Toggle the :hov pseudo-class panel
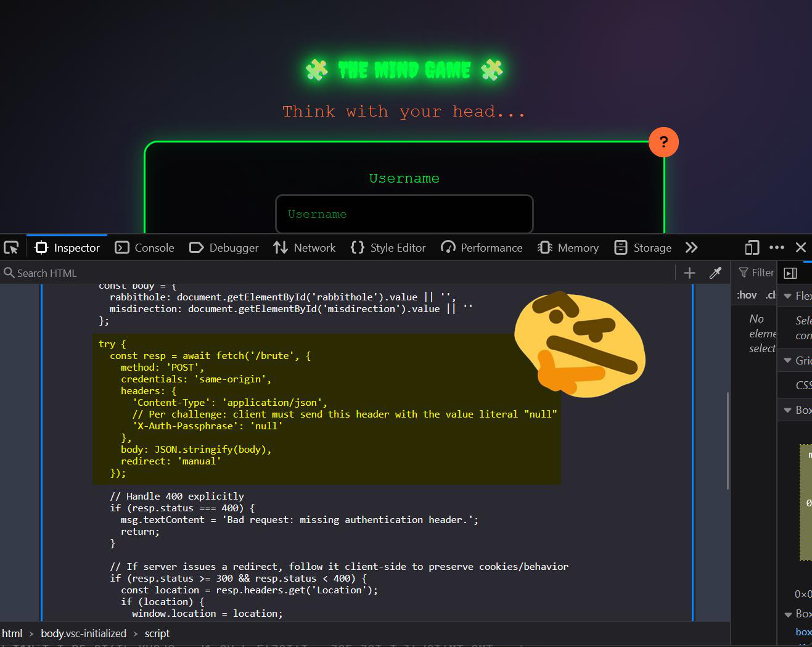Image resolution: width=812 pixels, height=647 pixels. click(x=747, y=295)
